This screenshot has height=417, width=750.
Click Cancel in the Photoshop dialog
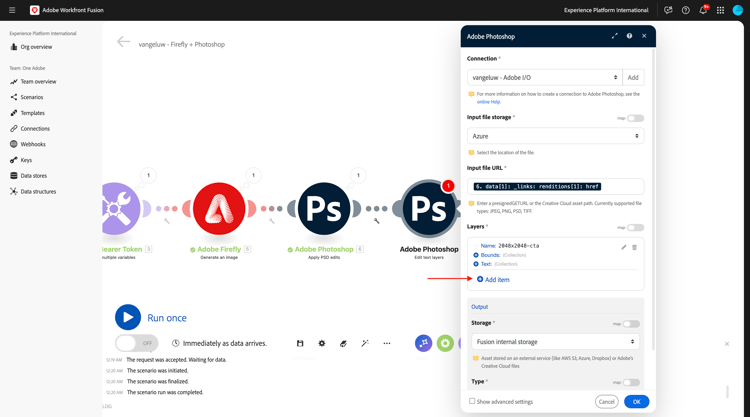607,402
